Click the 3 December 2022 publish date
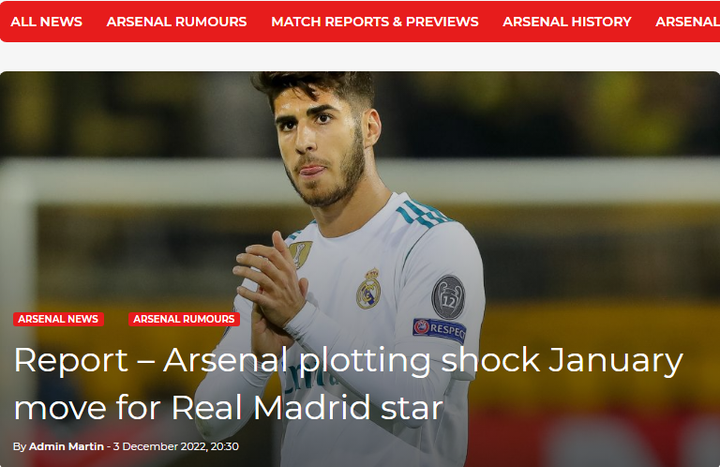This screenshot has width=720, height=467. coord(176,446)
